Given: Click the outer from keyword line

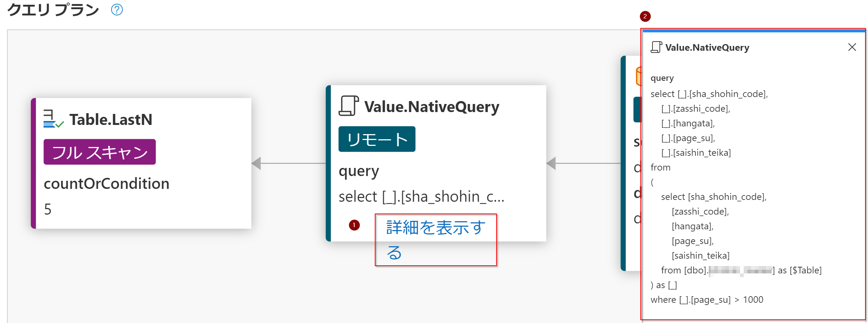Looking at the screenshot, I should (x=661, y=168).
